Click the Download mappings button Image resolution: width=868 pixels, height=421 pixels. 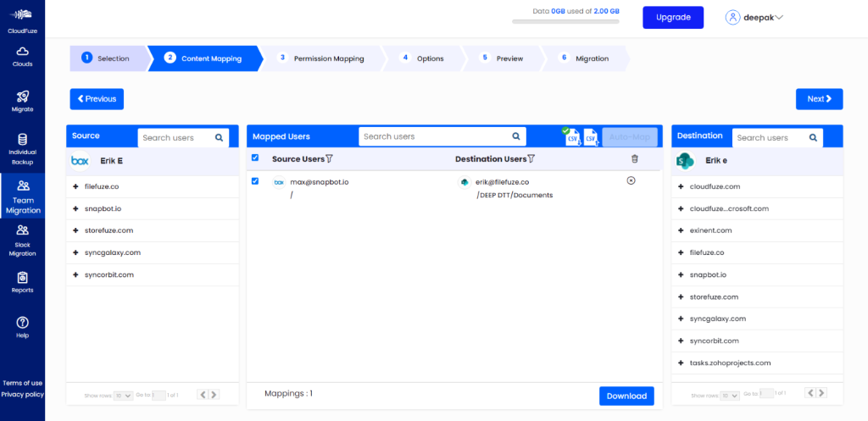pos(626,396)
